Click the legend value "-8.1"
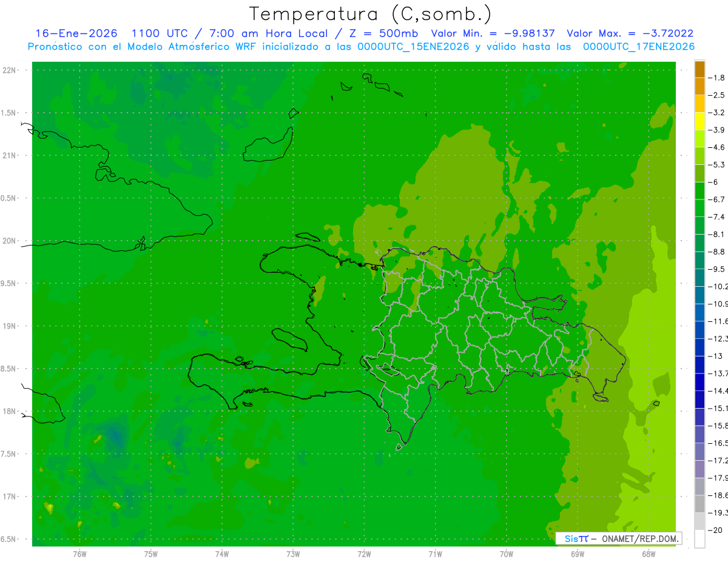 coord(716,234)
